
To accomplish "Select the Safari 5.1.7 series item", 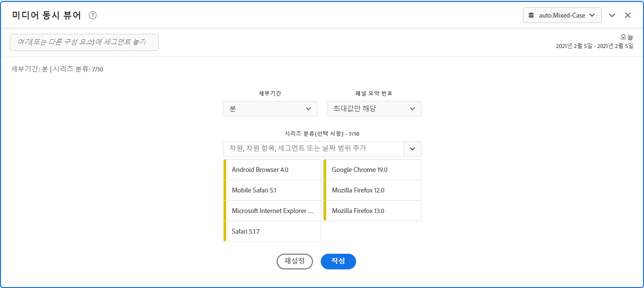I will (x=273, y=231).
